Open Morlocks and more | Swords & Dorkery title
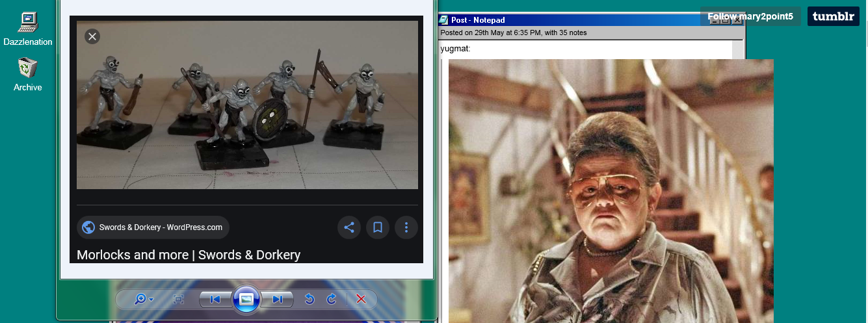Viewport: 868px width, 323px height. point(189,255)
